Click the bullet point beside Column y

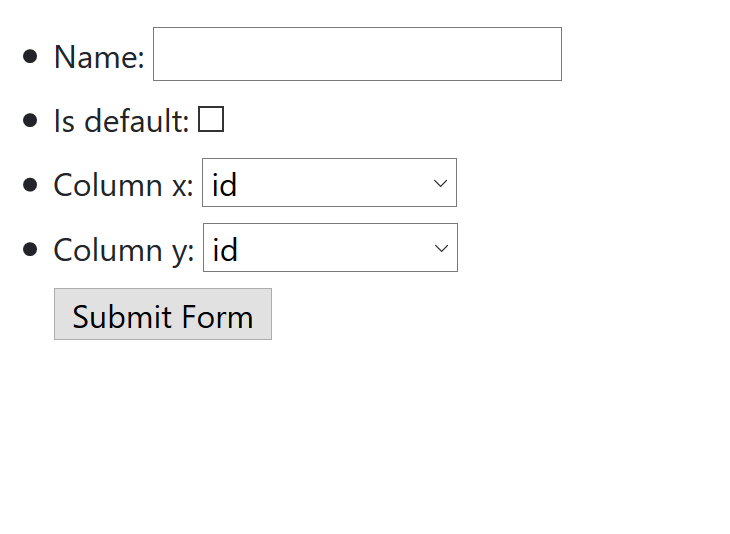click(x=30, y=248)
